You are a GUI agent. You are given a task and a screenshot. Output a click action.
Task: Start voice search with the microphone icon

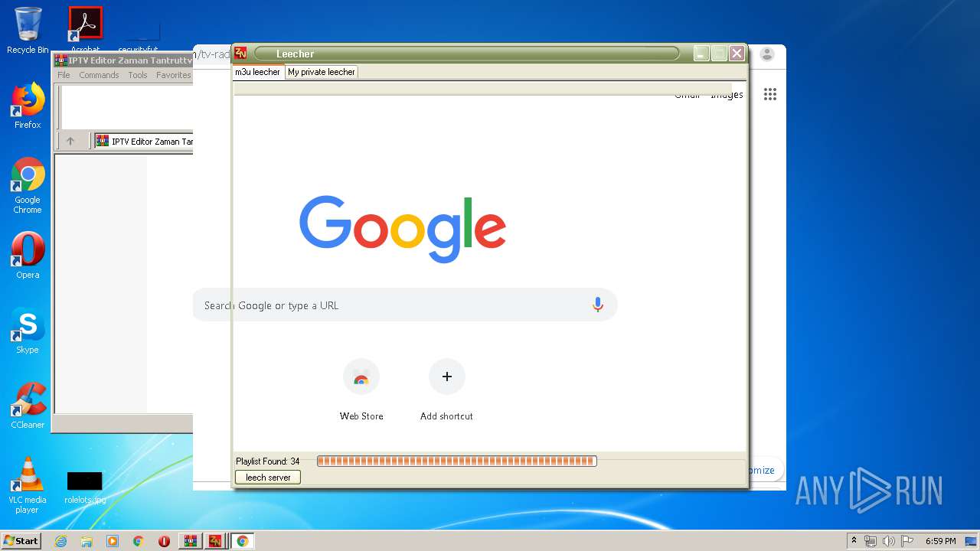pos(598,305)
